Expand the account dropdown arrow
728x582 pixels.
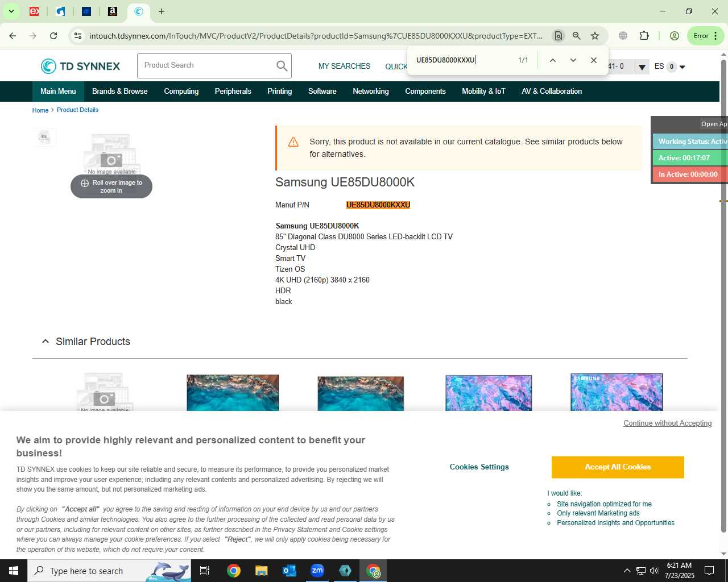click(642, 67)
